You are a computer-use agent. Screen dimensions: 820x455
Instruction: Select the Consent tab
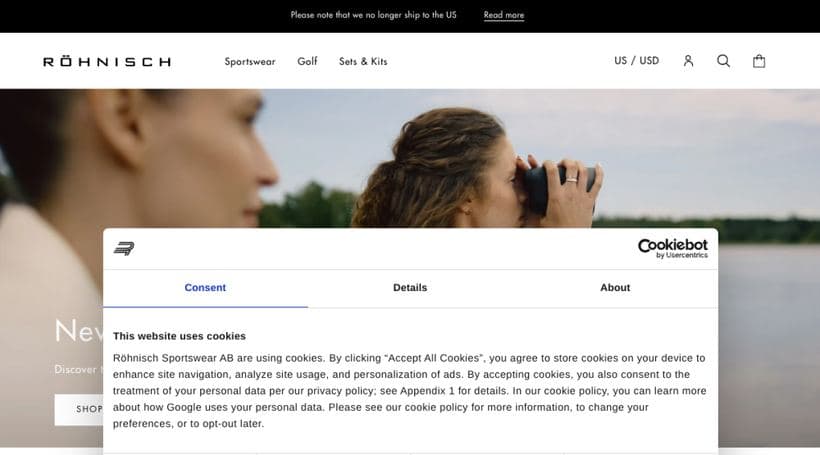205,288
